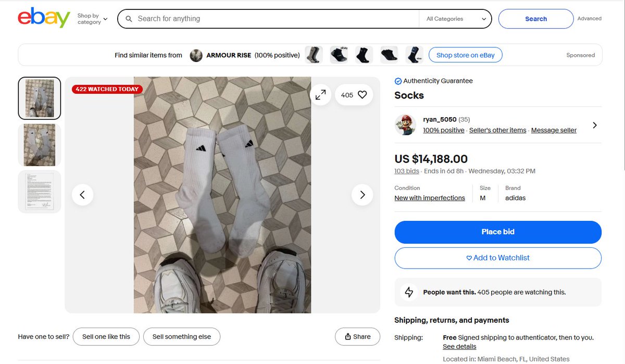Open Advanced search link
The width and height of the screenshot is (625, 364).
589,19
